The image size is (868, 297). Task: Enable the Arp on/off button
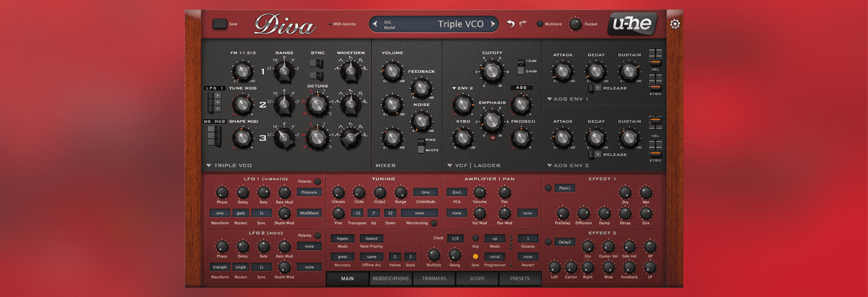475,237
